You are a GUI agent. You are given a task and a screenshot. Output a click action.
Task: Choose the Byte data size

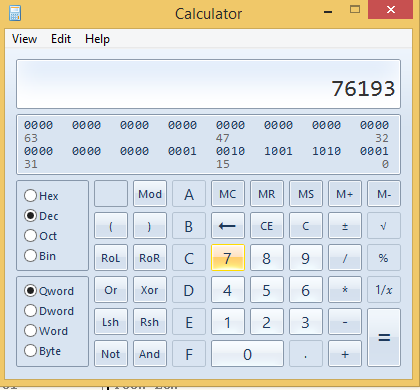click(x=43, y=351)
